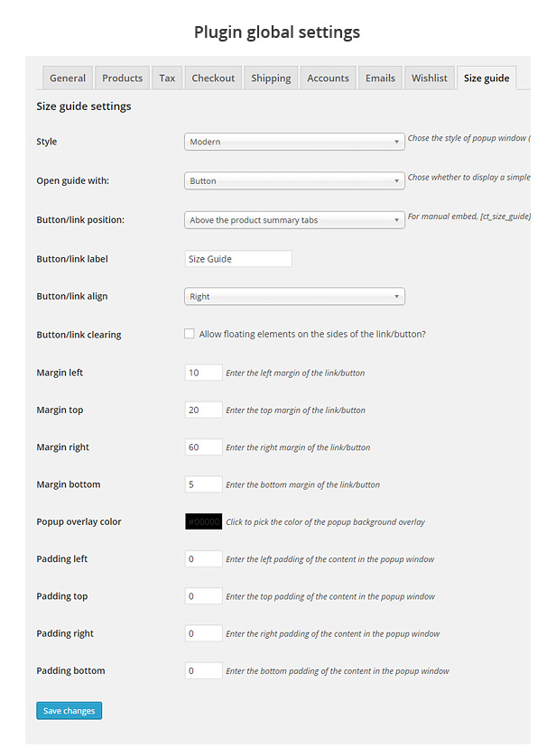Switch to the Accounts tab
This screenshot has width=556, height=756.
[328, 78]
